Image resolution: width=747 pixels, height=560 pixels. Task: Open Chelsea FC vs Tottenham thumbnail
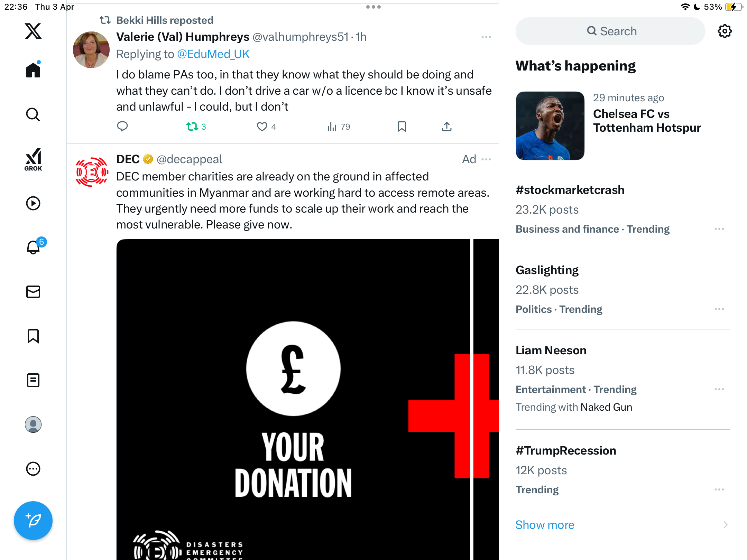click(x=550, y=126)
